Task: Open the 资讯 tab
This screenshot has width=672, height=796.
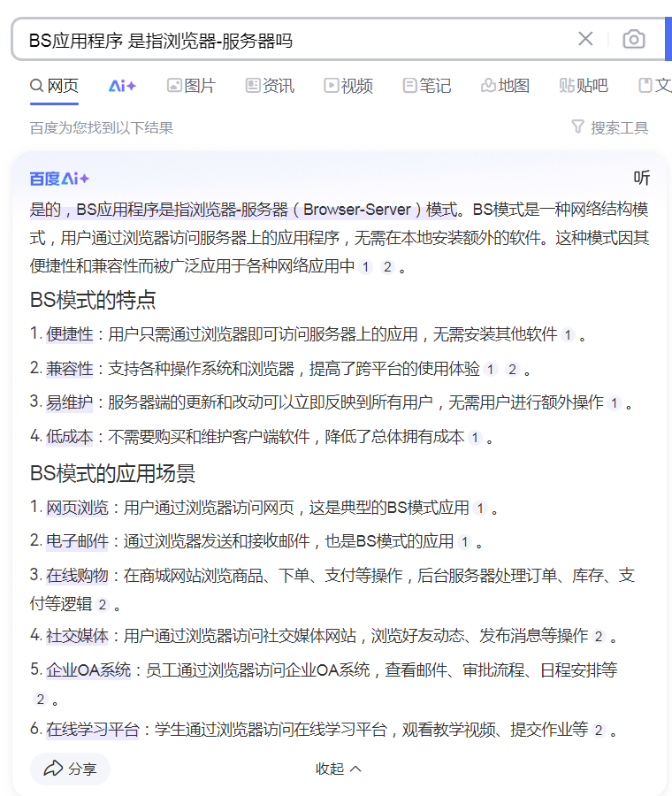Action: (x=270, y=86)
